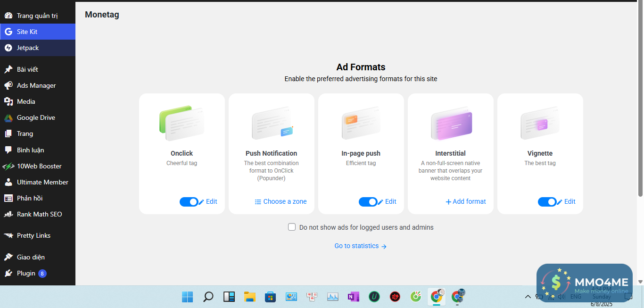The height and width of the screenshot is (308, 644).
Task: Click the Rank Math SEO icon
Action: pos(8,214)
